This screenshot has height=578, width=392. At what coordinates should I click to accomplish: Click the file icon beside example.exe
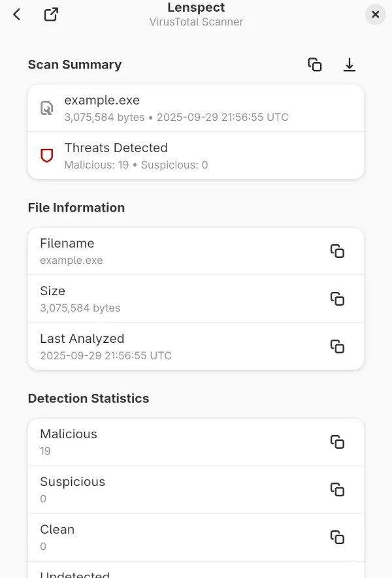click(46, 108)
